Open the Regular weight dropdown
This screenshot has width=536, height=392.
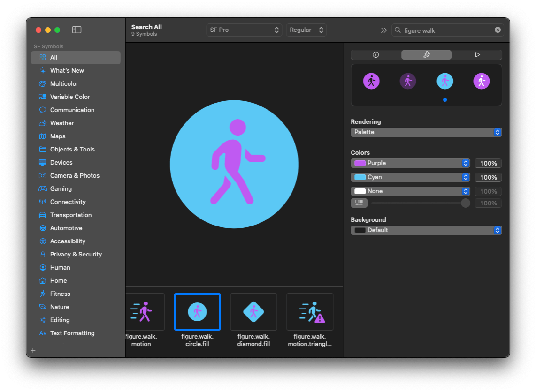306,30
